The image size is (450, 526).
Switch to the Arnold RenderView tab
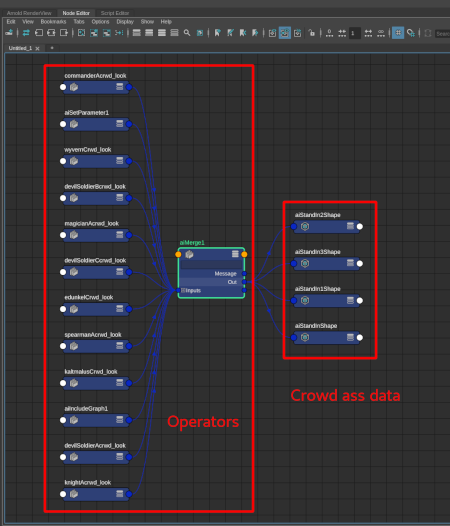click(x=29, y=13)
